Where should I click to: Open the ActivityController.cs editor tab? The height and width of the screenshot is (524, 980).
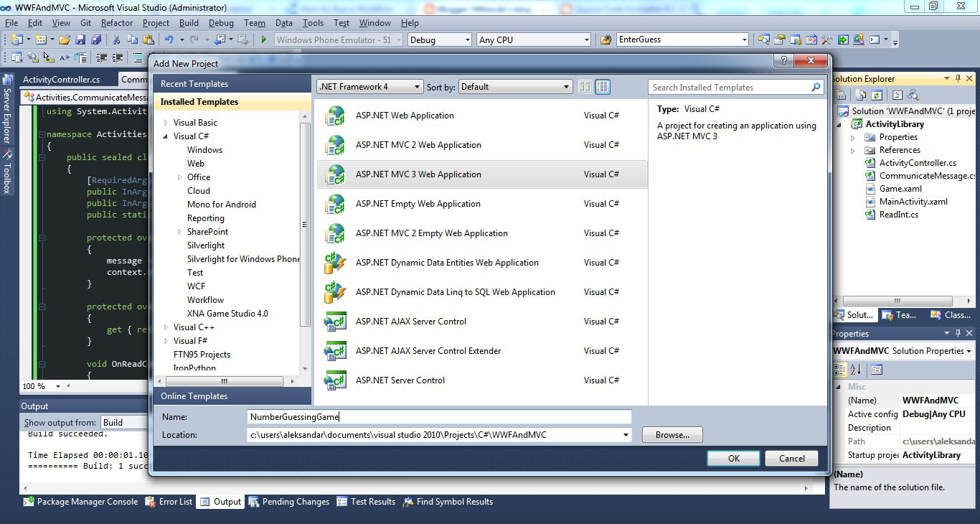61,80
